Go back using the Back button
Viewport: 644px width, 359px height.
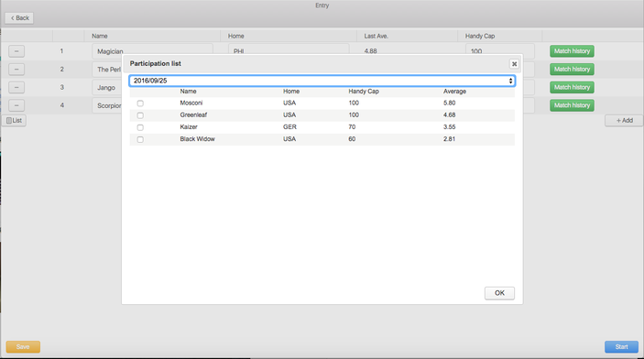[19, 18]
